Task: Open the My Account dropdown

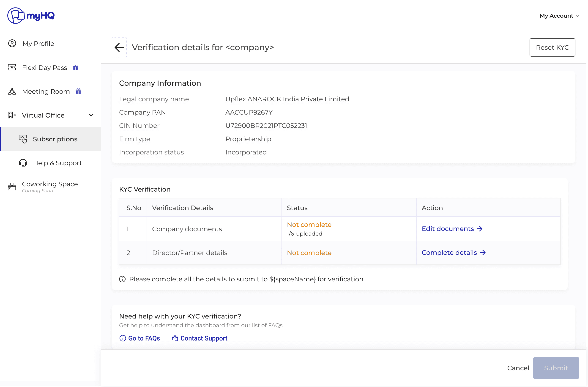Action: [x=559, y=16]
